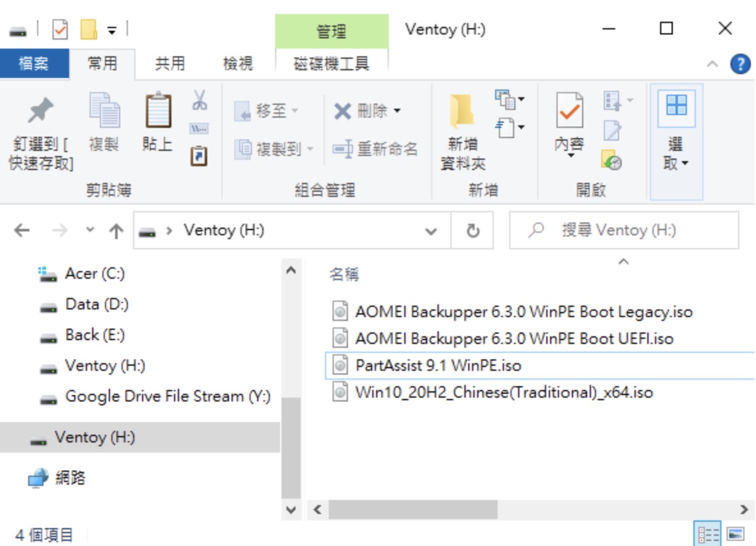Go back with the back arrow
Screen dimensions: 756x546
click(x=22, y=230)
